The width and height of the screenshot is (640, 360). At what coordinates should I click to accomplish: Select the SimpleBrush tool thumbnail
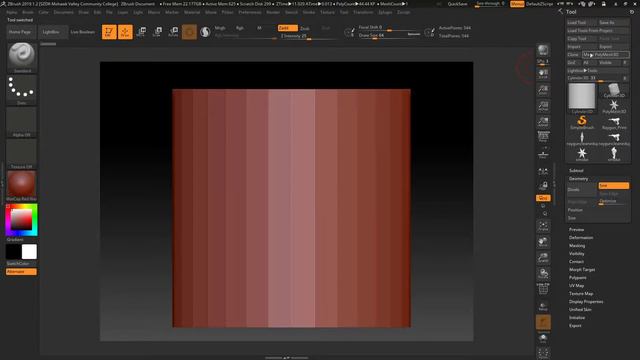click(x=582, y=122)
